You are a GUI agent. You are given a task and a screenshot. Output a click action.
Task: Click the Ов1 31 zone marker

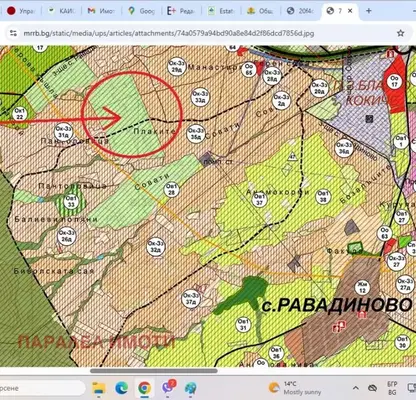click(243, 324)
